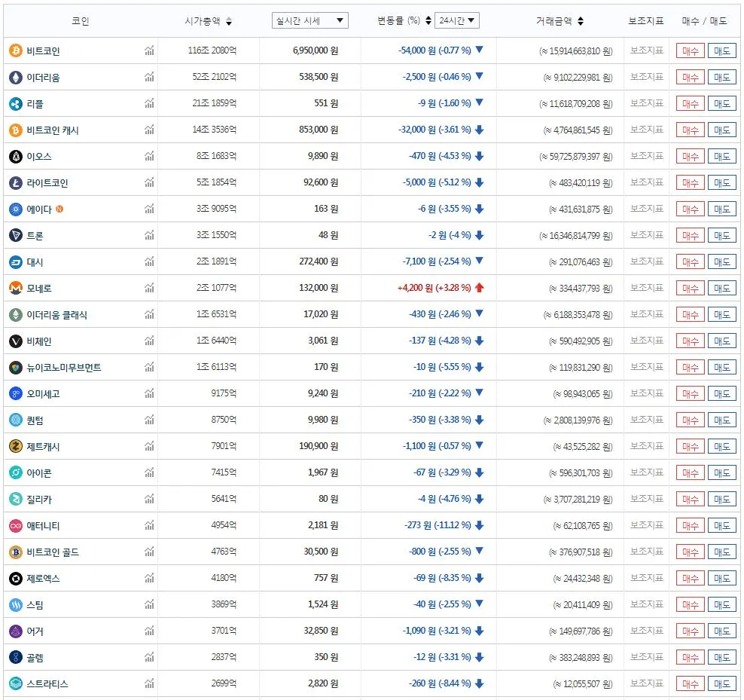Open the chart icon for 라이트코인
The height and width of the screenshot is (700, 744).
(149, 182)
